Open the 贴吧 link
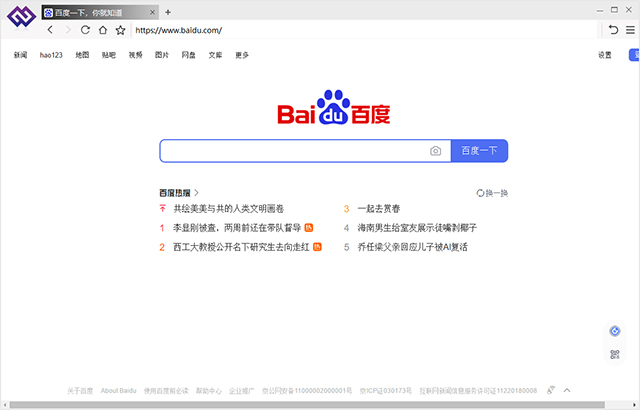Viewport: 640px width, 410px height. tap(109, 55)
